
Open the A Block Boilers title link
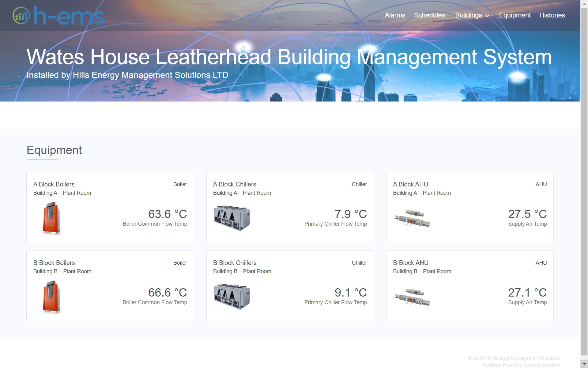tap(54, 184)
